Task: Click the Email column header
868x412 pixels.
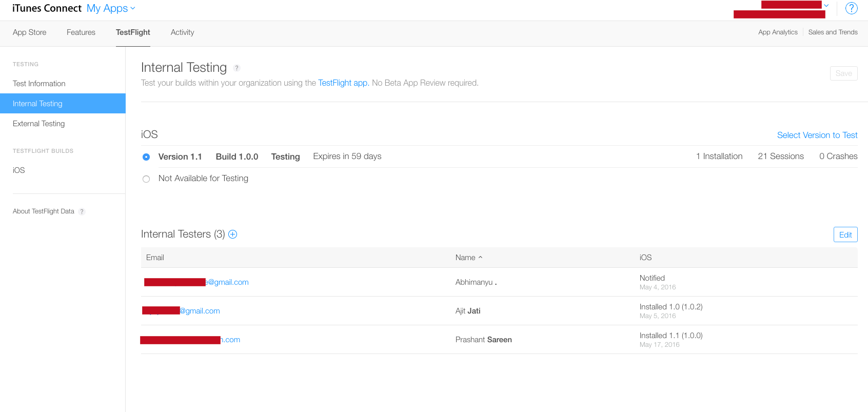Action: click(155, 258)
